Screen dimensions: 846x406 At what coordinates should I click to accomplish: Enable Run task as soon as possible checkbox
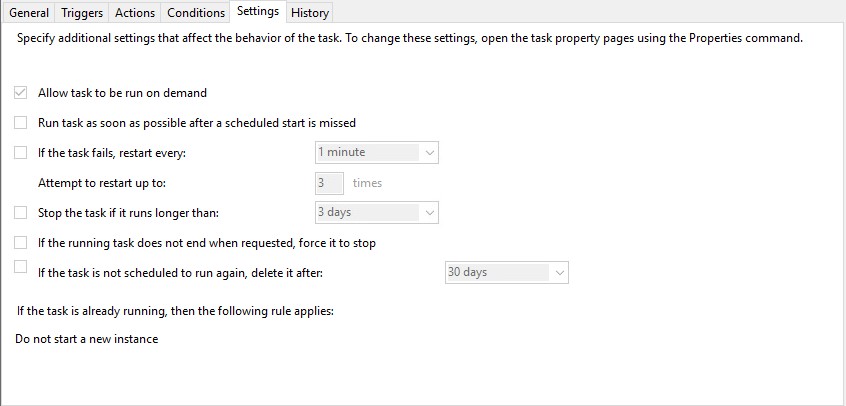click(x=21, y=123)
